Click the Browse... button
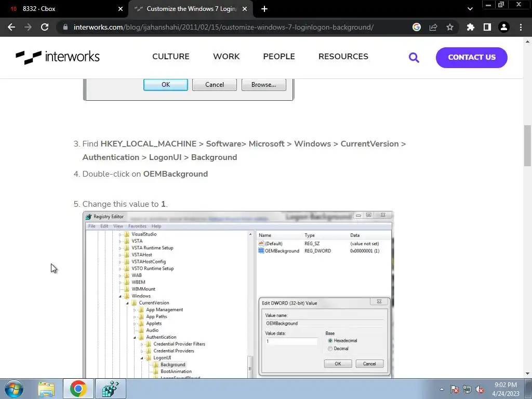 pos(263,85)
